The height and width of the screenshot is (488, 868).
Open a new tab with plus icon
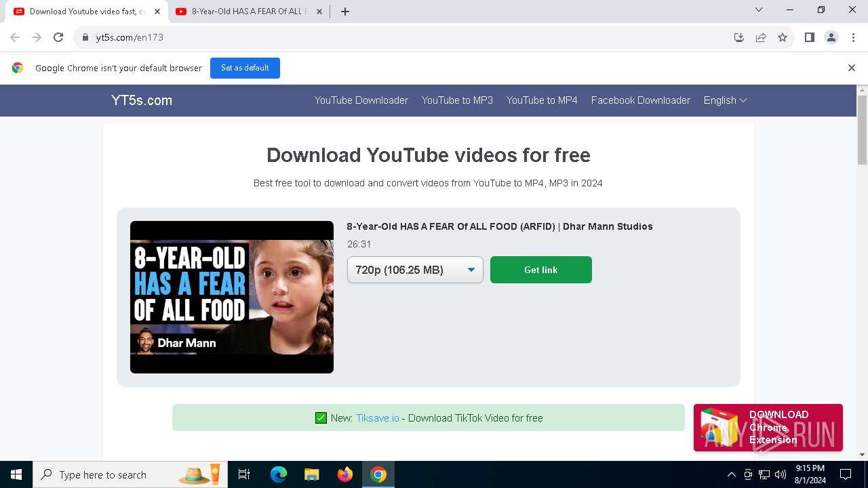tap(345, 12)
